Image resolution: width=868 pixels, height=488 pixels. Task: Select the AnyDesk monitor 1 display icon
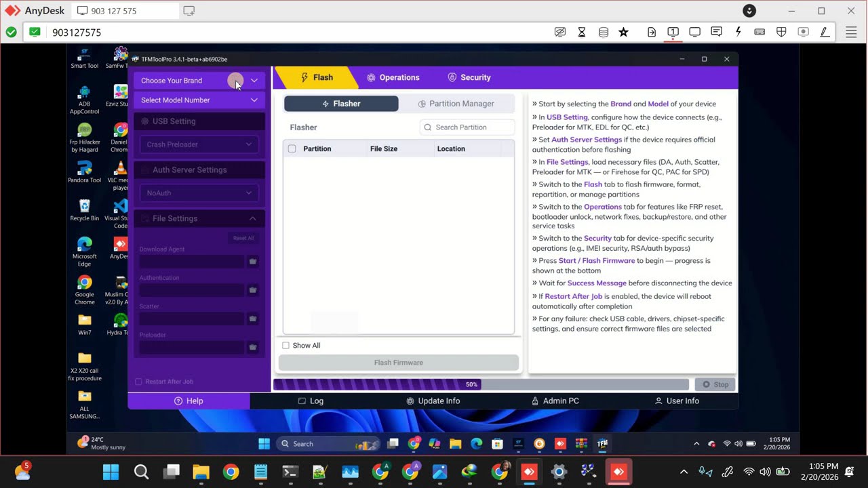(x=673, y=32)
